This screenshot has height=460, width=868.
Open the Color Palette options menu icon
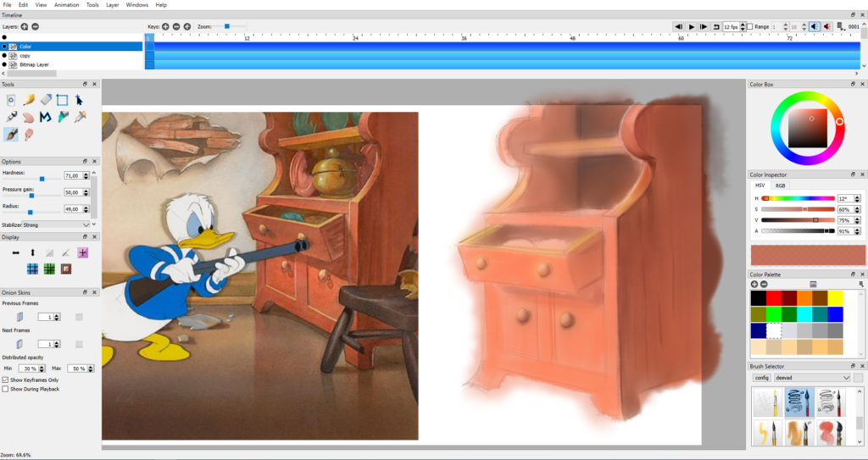click(861, 284)
